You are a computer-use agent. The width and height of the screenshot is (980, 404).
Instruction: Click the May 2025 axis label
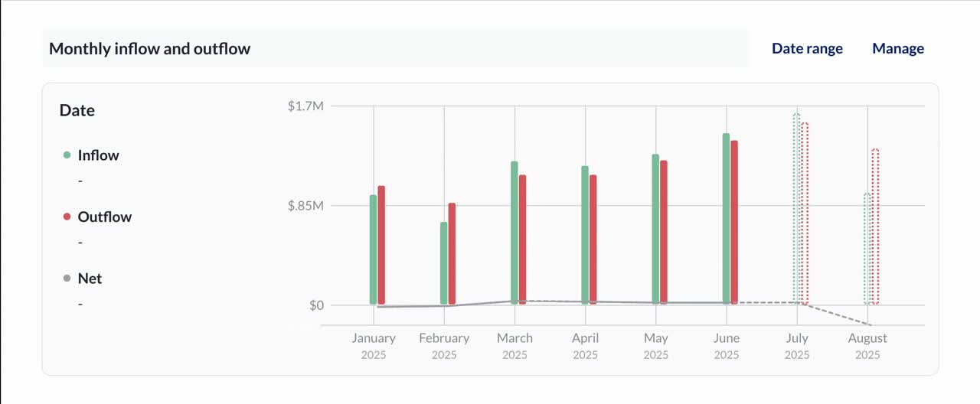[x=656, y=346]
